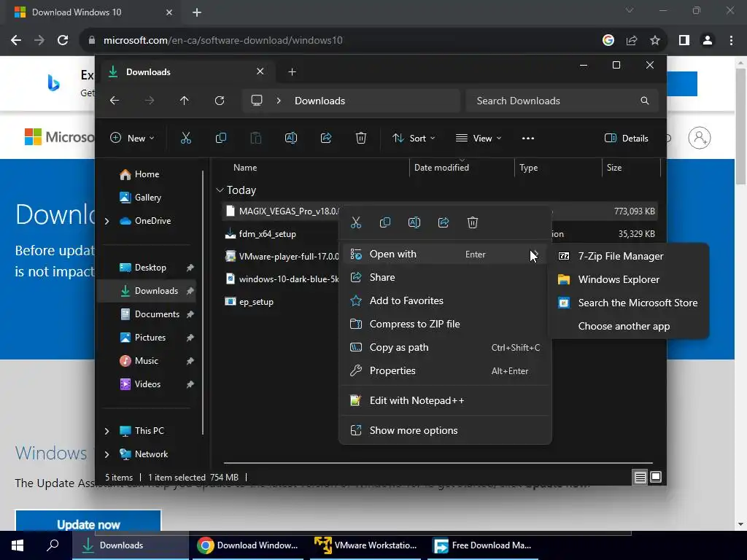Click Google icon in Chrome address bar
The width and height of the screenshot is (747, 560).
point(608,41)
